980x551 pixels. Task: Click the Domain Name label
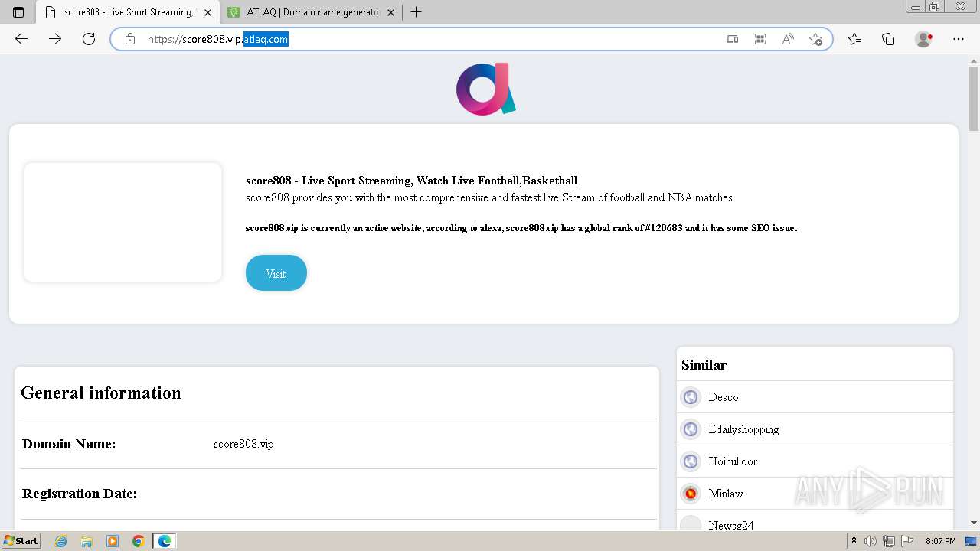click(x=69, y=444)
